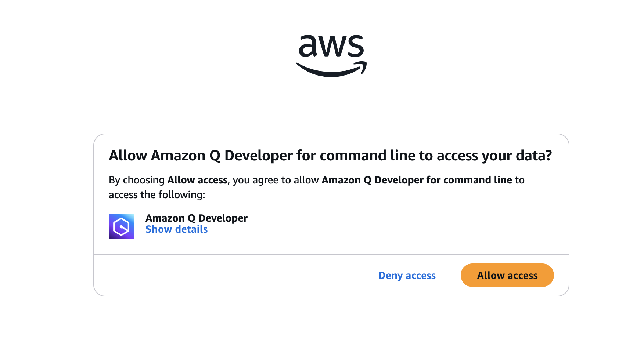This screenshot has height=364, width=626.
Task: Click the word 'Developer' in the heading
Action: click(259, 156)
